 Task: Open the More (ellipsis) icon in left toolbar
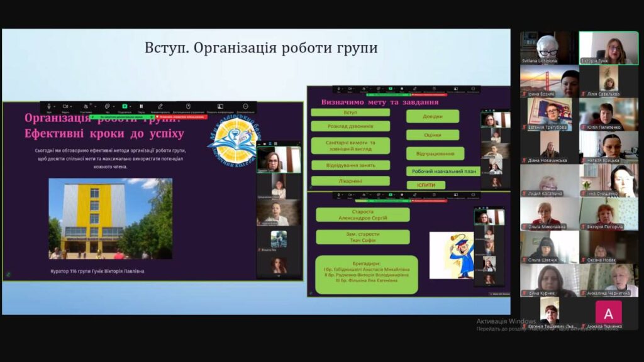coord(245,107)
